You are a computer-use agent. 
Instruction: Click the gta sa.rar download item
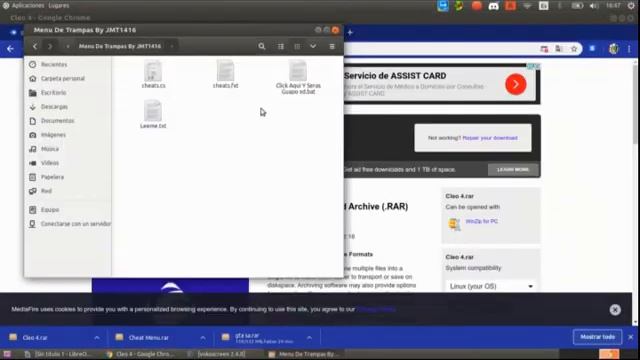pyautogui.click(x=258, y=338)
